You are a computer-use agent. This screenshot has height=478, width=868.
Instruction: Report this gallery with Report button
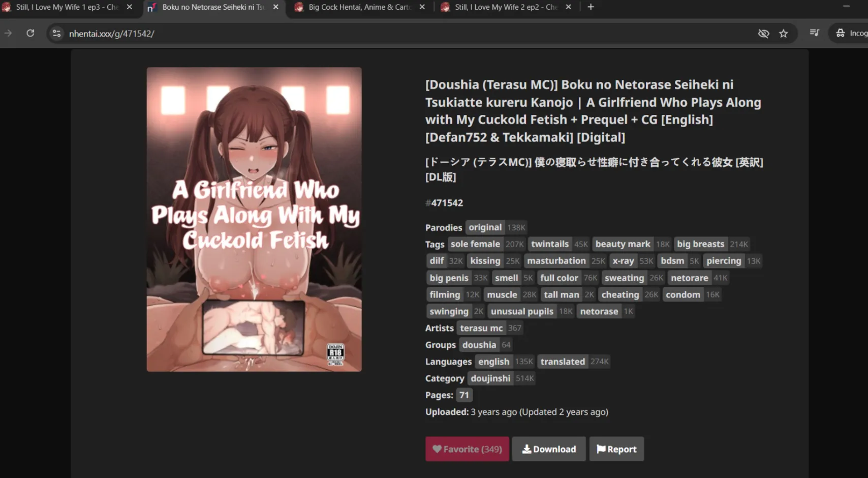[616, 449]
